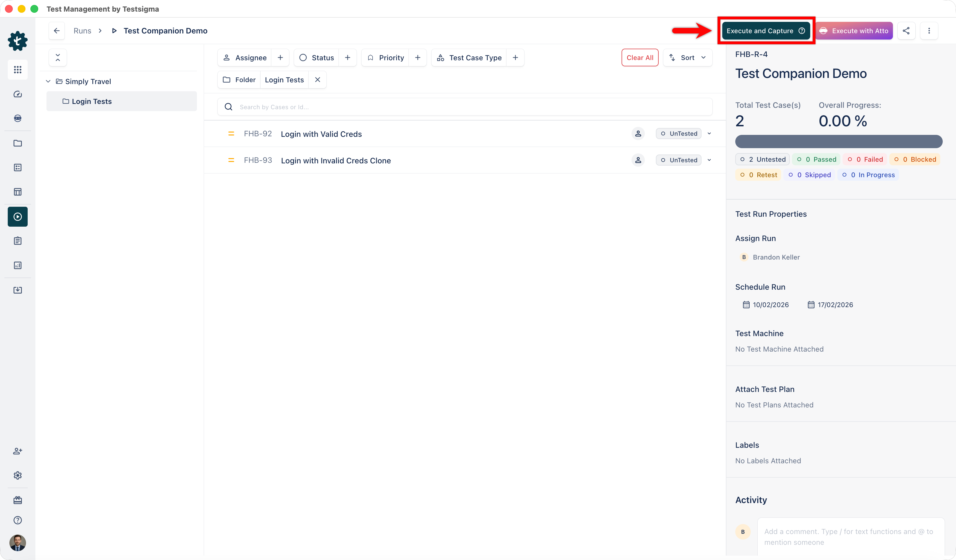Click the invite user sidebar icon

point(17,451)
